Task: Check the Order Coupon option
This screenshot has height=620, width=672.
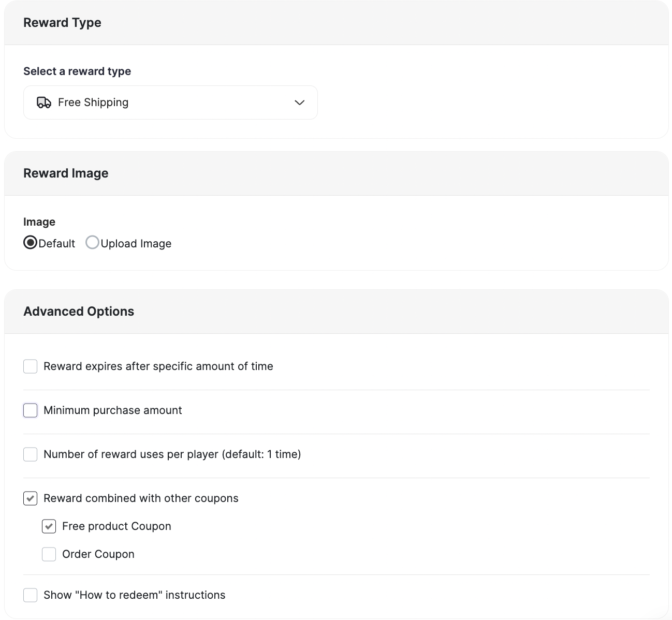Action: [x=49, y=554]
